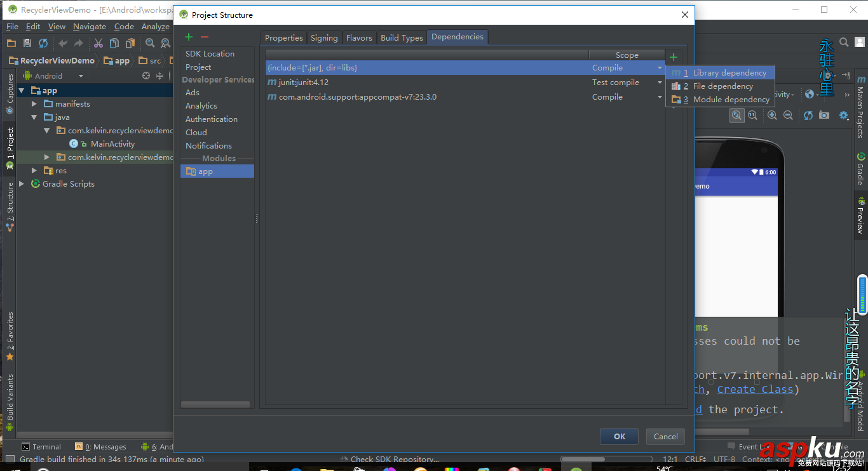The width and height of the screenshot is (868, 471).
Task: Click the Find magnifier toolbar icon
Action: [x=150, y=43]
